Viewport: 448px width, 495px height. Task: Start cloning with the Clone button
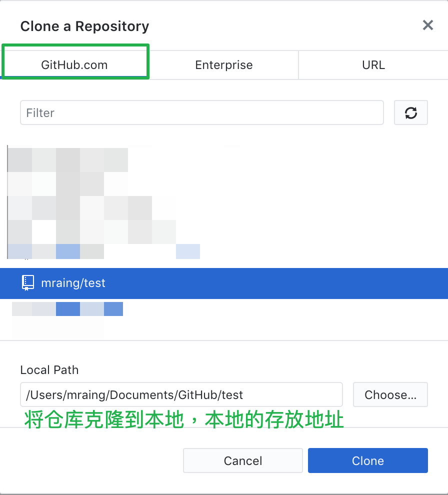[368, 460]
